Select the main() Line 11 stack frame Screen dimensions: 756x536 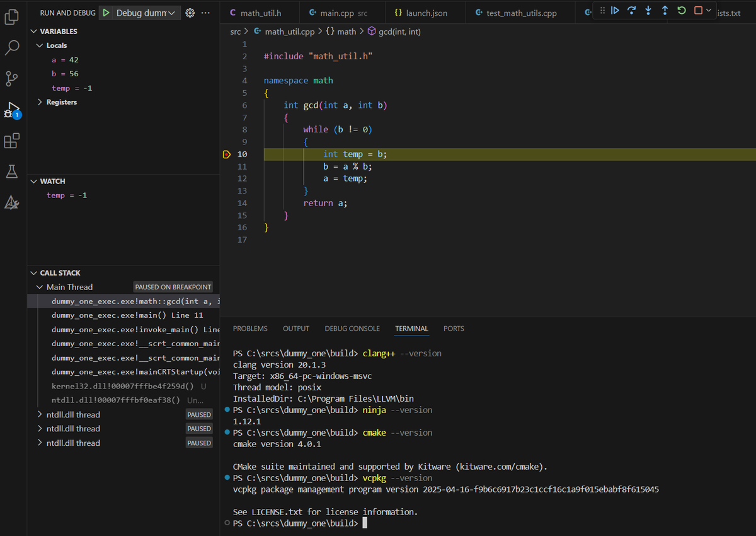(123, 315)
